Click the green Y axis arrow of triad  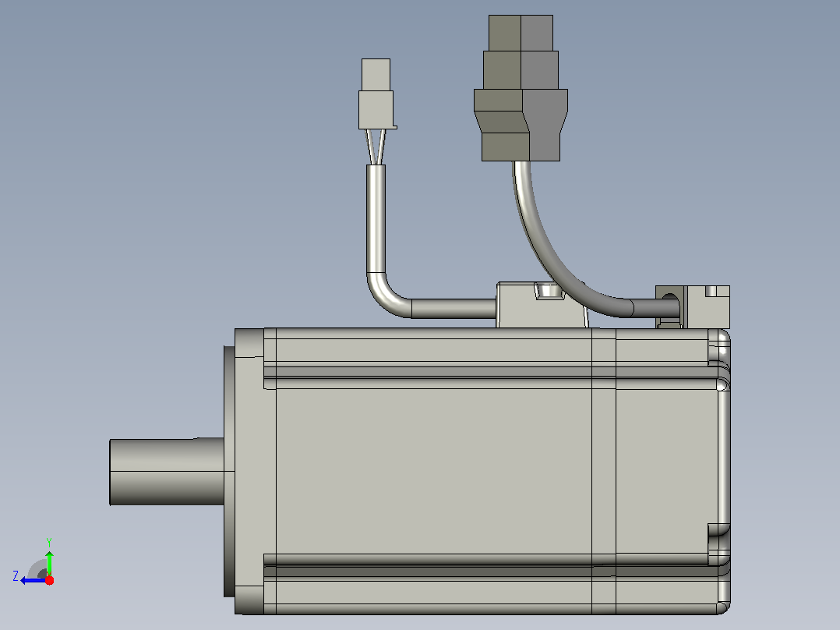pyautogui.click(x=49, y=563)
